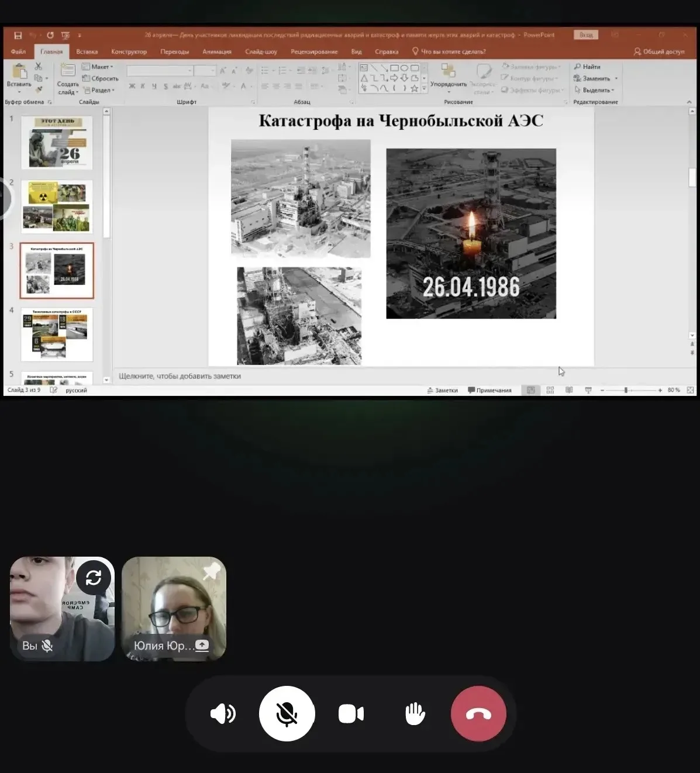700x773 pixels.
Task: Click notes area 'Щелкните, чтобы добавить заметки'
Action: [x=180, y=376]
